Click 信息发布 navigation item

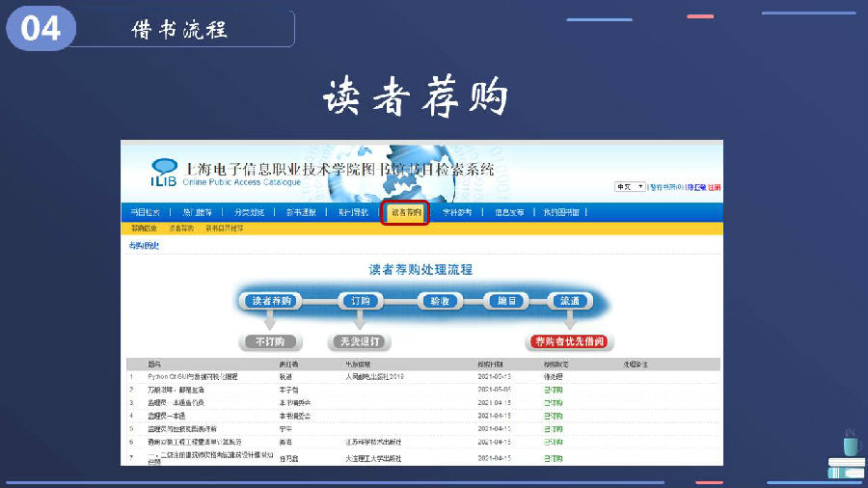pos(508,212)
